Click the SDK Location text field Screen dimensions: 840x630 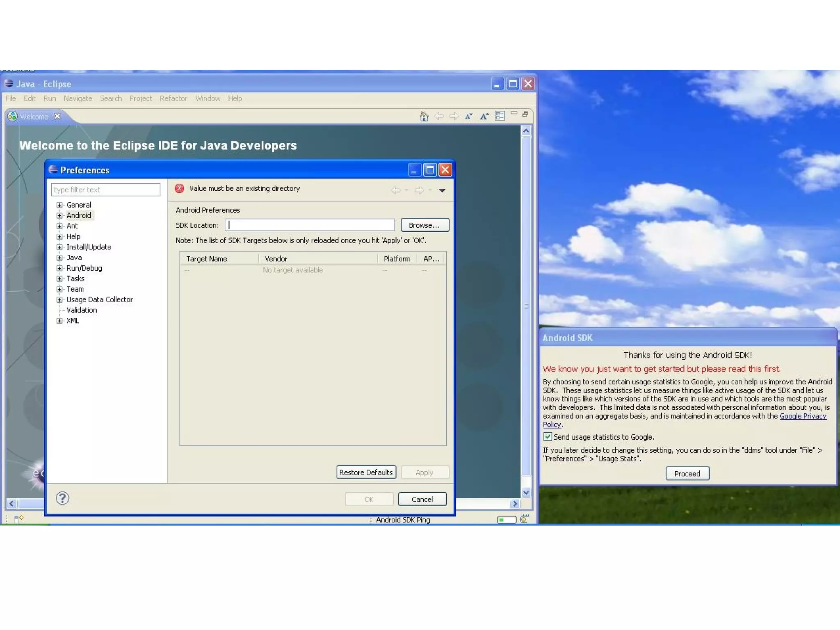pyautogui.click(x=310, y=225)
